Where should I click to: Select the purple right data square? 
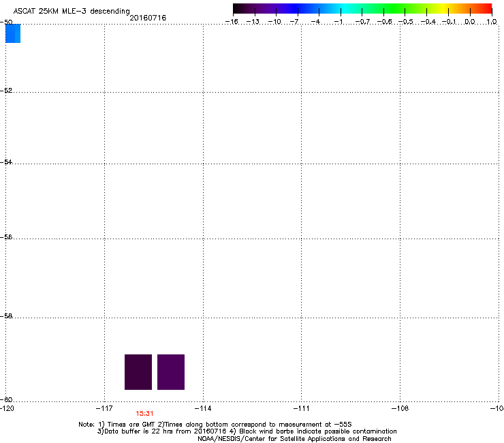click(x=171, y=372)
